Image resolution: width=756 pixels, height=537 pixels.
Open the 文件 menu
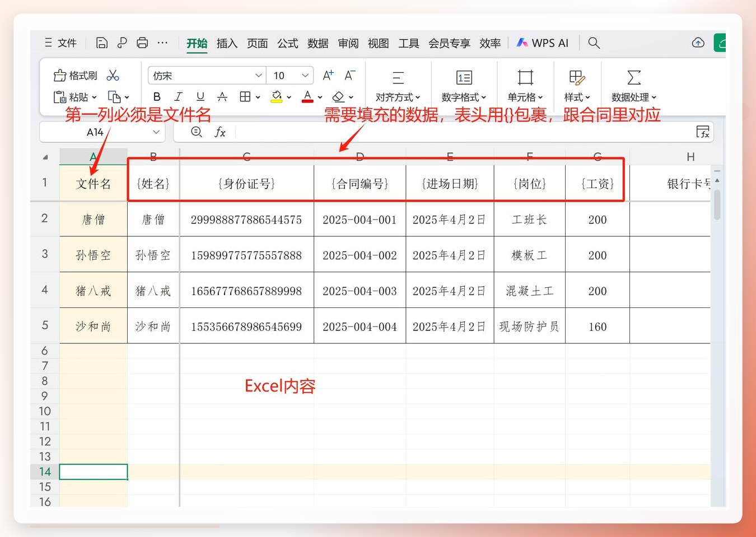[60, 43]
